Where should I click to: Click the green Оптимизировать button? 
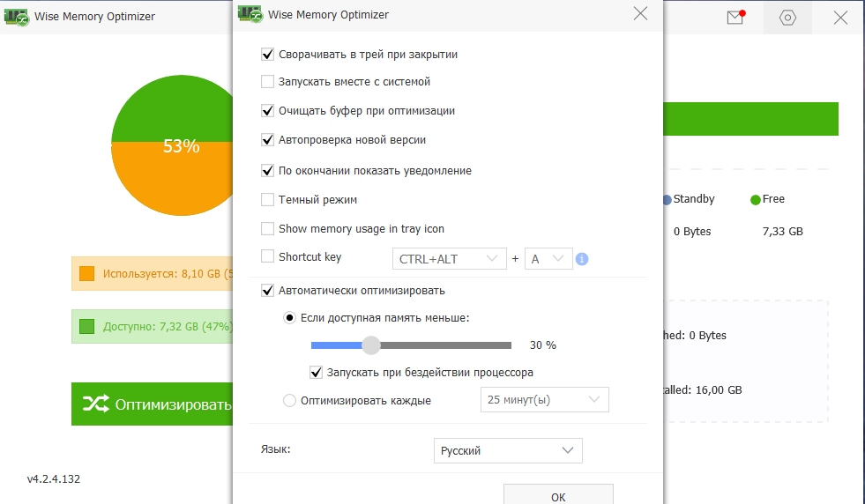pyautogui.click(x=152, y=404)
